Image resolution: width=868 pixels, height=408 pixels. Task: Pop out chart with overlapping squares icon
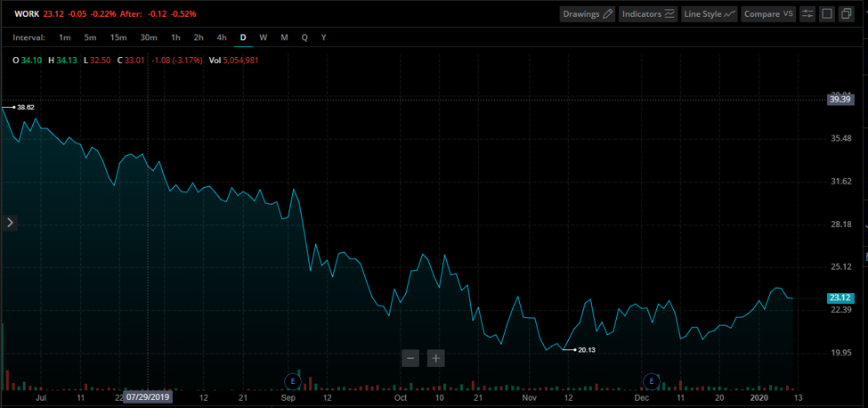coord(846,14)
